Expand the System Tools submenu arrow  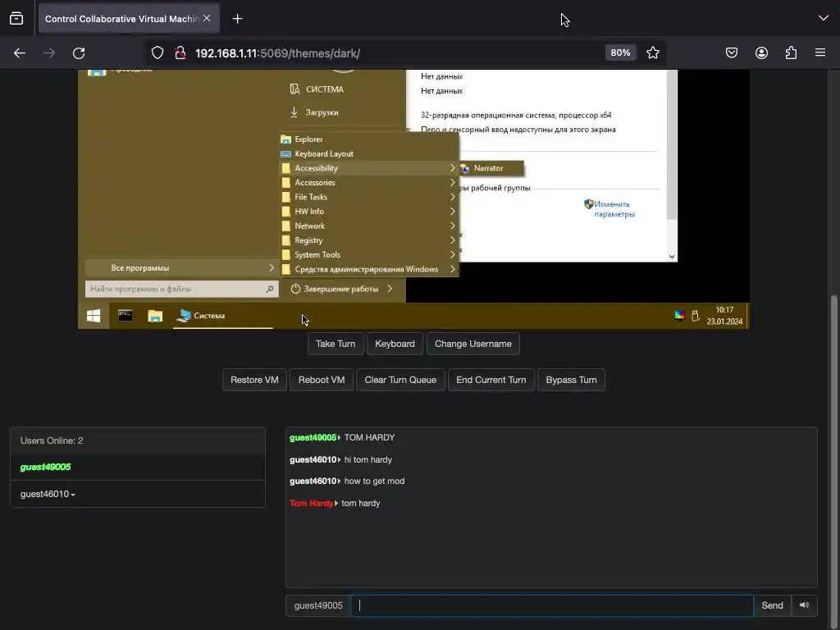point(452,255)
